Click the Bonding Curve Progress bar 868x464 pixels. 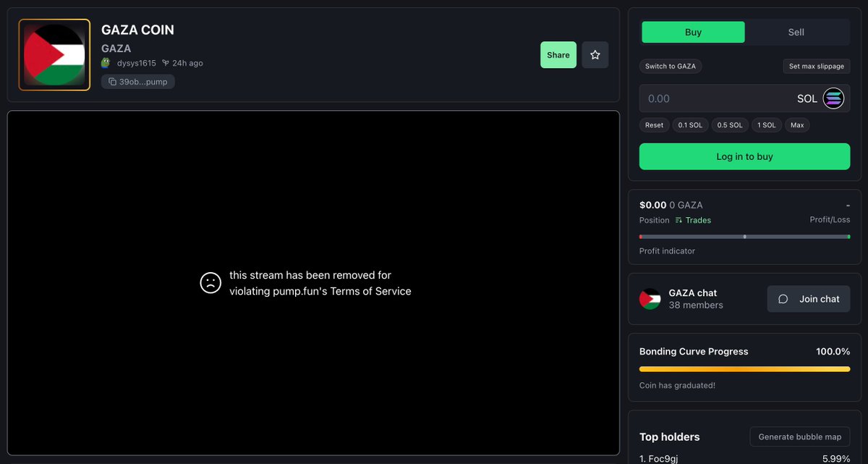pyautogui.click(x=744, y=369)
